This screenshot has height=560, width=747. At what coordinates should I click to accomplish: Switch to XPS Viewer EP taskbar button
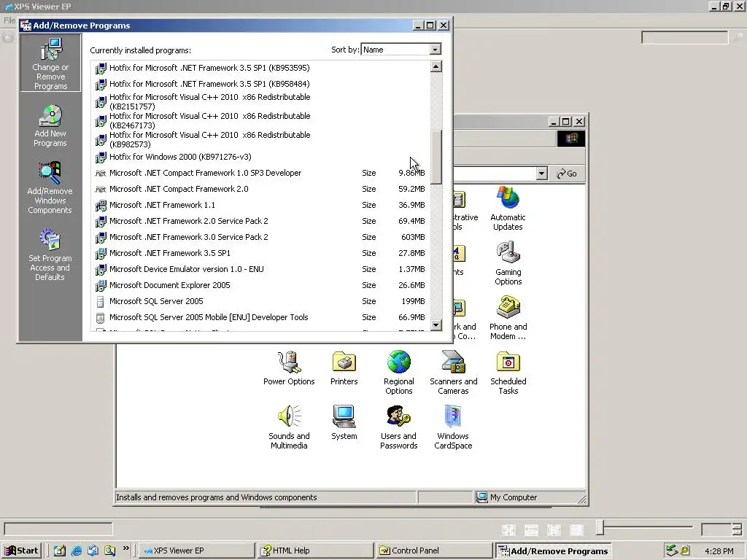[x=196, y=551]
